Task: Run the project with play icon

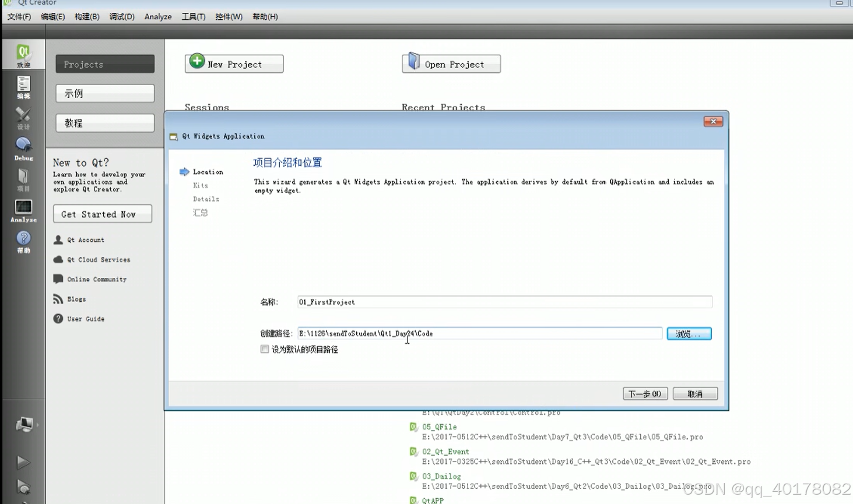Action: tap(23, 462)
